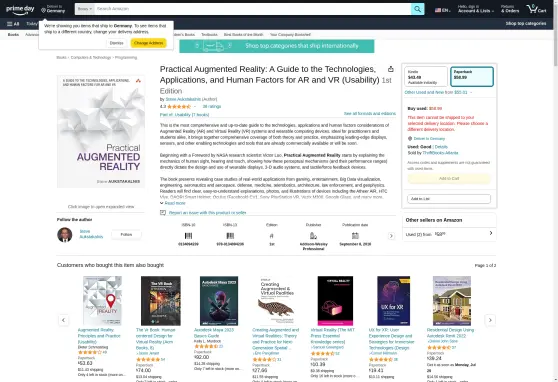Focus the Search Amazon input field
Screen dimensions: 558x382
coord(253,9)
